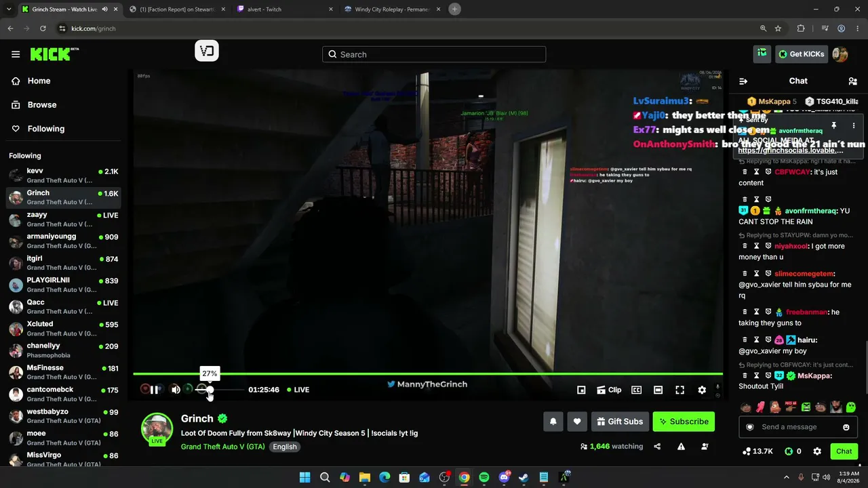The height and width of the screenshot is (488, 868).
Task: Go to the Kick logo homepage
Action: (x=54, y=54)
